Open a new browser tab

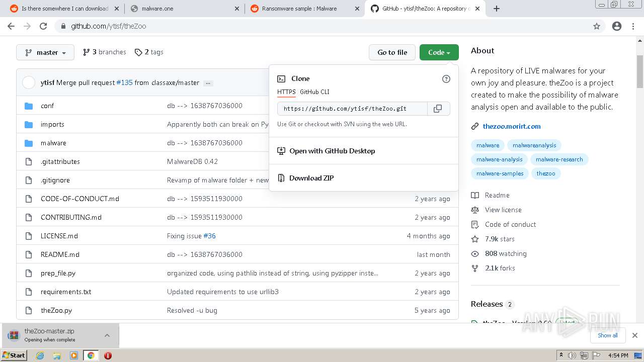pyautogui.click(x=497, y=9)
